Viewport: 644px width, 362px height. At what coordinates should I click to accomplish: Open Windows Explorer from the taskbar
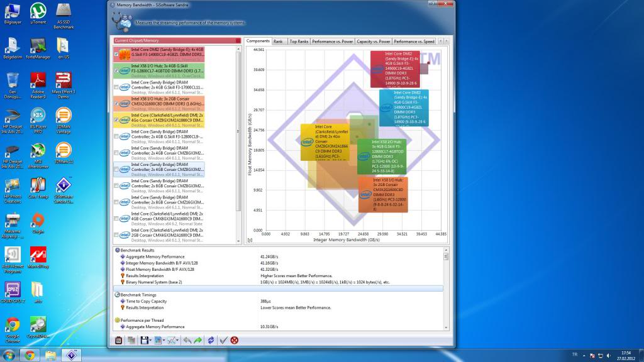pos(50,355)
